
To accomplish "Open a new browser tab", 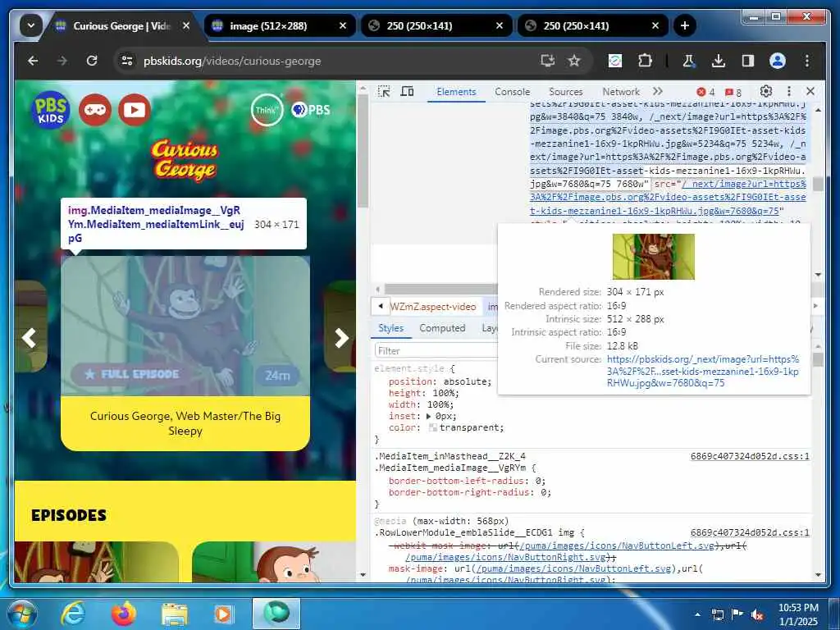I will tap(685, 25).
